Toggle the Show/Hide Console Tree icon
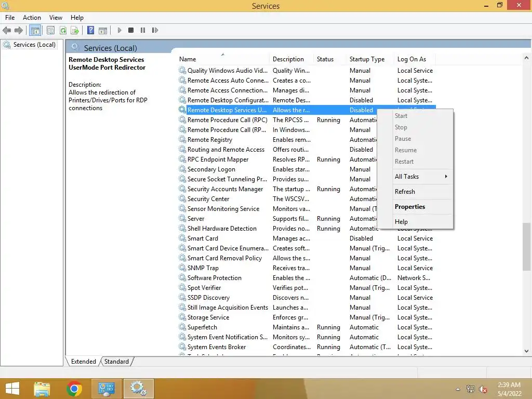This screenshot has width=532, height=399. (35, 30)
